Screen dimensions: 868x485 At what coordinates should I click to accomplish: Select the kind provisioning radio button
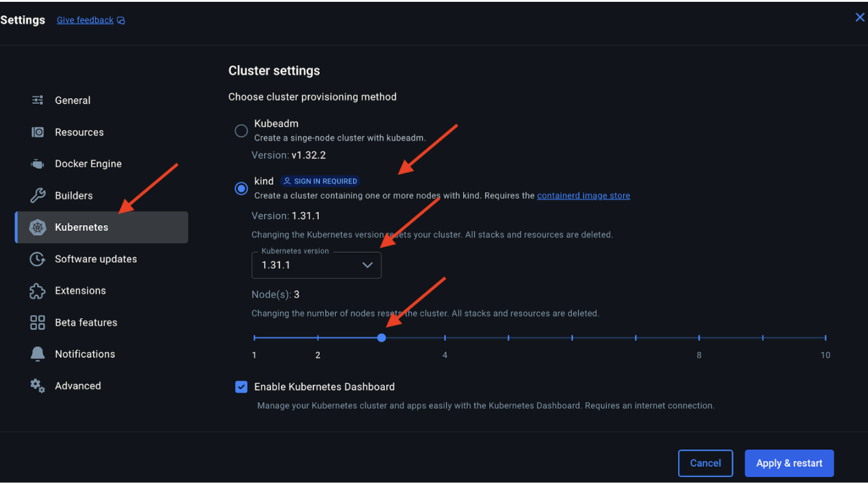pos(242,189)
